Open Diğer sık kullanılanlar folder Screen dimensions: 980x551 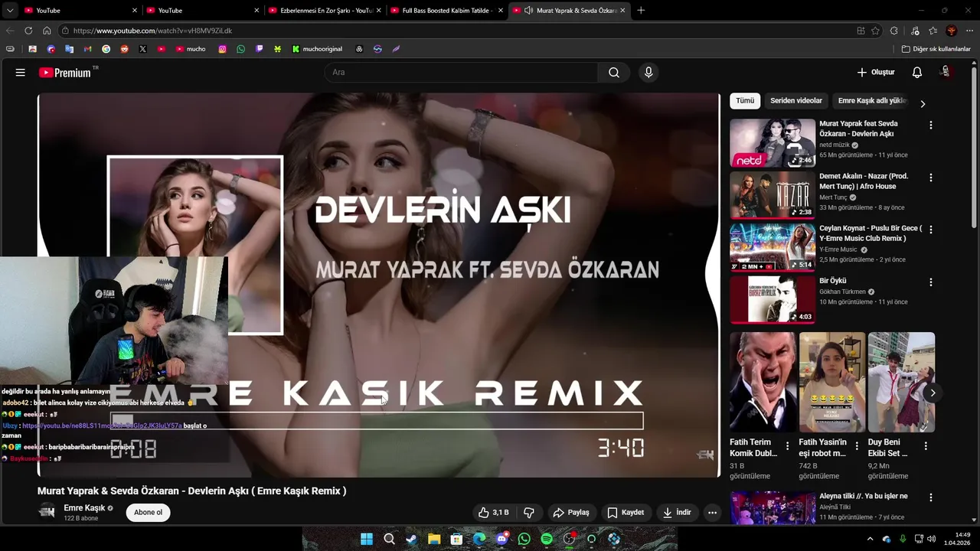(x=936, y=49)
